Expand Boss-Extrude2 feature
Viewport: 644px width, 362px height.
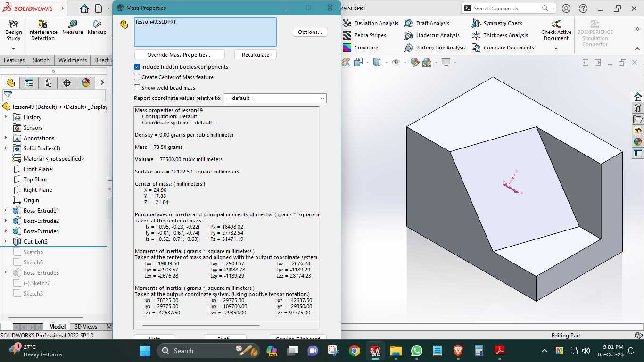6,221
